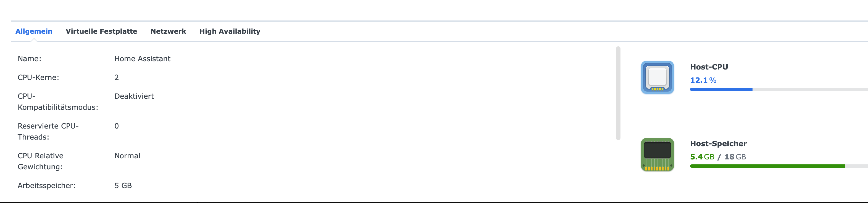The height and width of the screenshot is (203, 868).
Task: Click the Host-CPU heading label
Action: tap(709, 67)
